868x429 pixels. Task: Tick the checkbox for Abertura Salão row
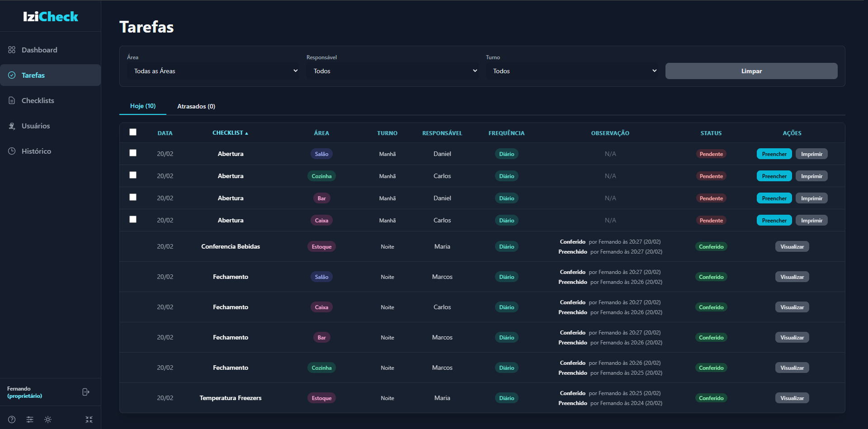(133, 153)
